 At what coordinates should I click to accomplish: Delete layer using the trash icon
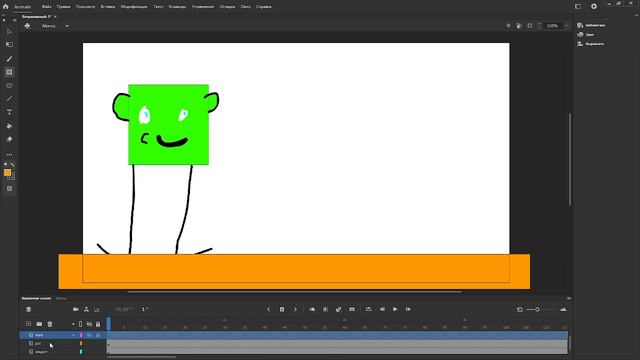pyautogui.click(x=49, y=324)
